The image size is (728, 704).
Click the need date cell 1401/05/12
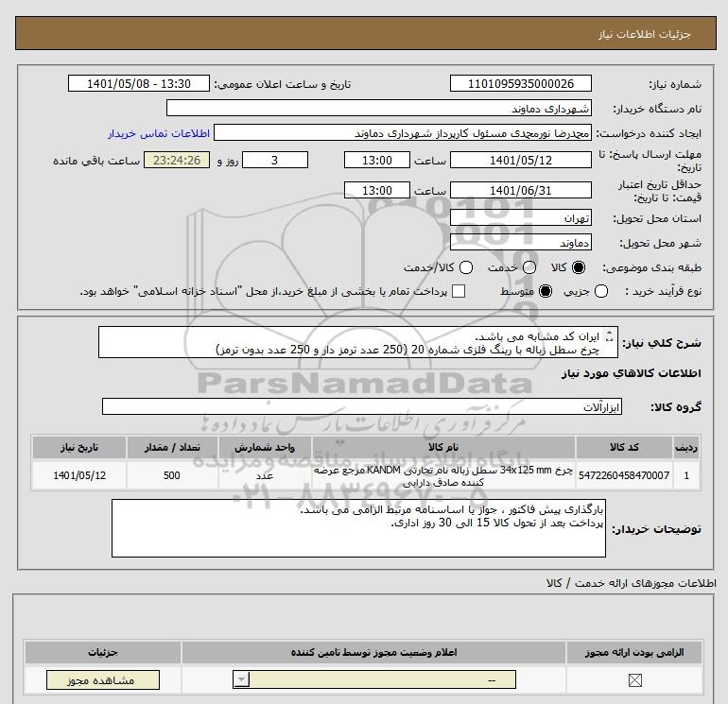coord(79,475)
